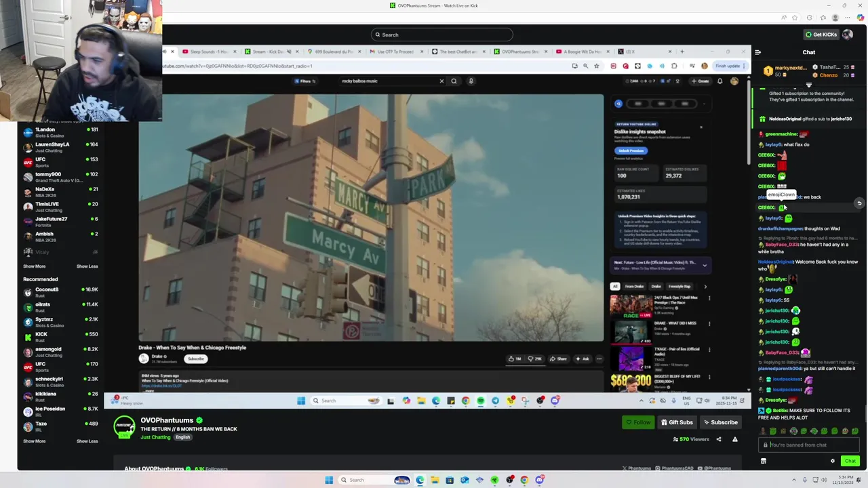868x488 pixels.
Task: Clear the YouTube search text
Action: (441, 81)
